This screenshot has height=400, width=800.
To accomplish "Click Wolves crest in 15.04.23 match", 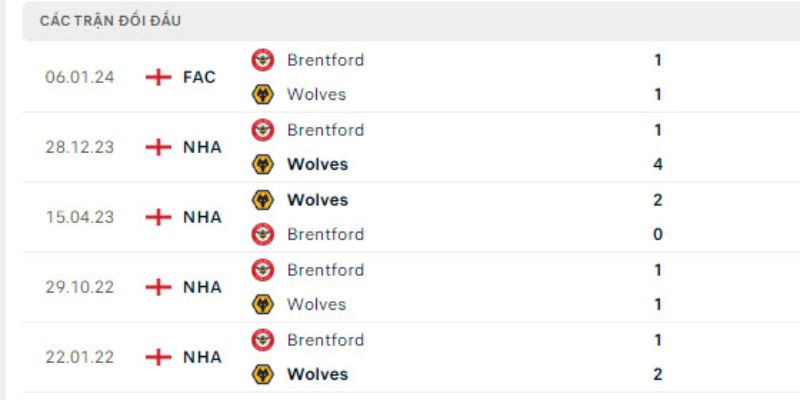I will point(262,200).
